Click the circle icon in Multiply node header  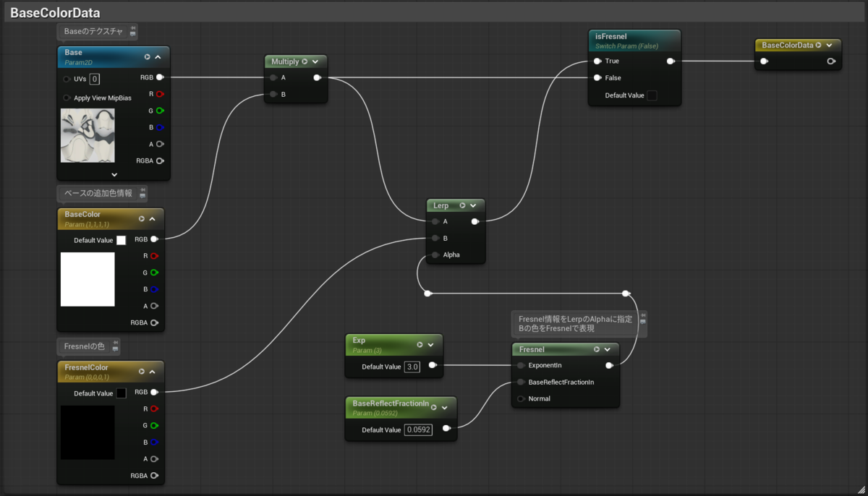pyautogui.click(x=305, y=61)
